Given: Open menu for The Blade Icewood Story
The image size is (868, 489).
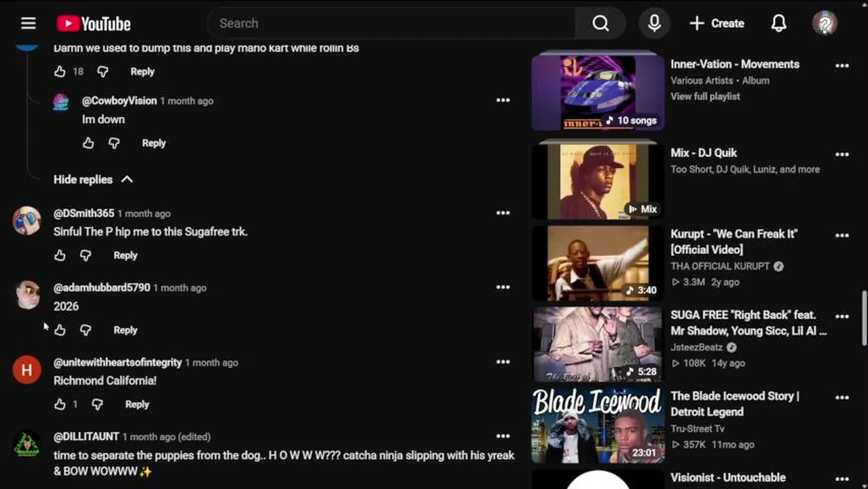Looking at the screenshot, I should pos(842,397).
